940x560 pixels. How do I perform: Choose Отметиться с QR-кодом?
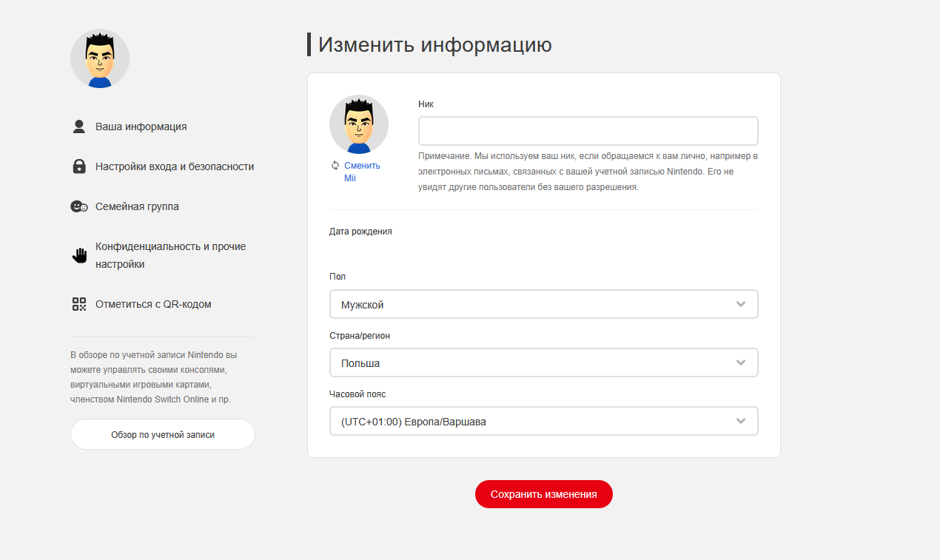tap(153, 304)
